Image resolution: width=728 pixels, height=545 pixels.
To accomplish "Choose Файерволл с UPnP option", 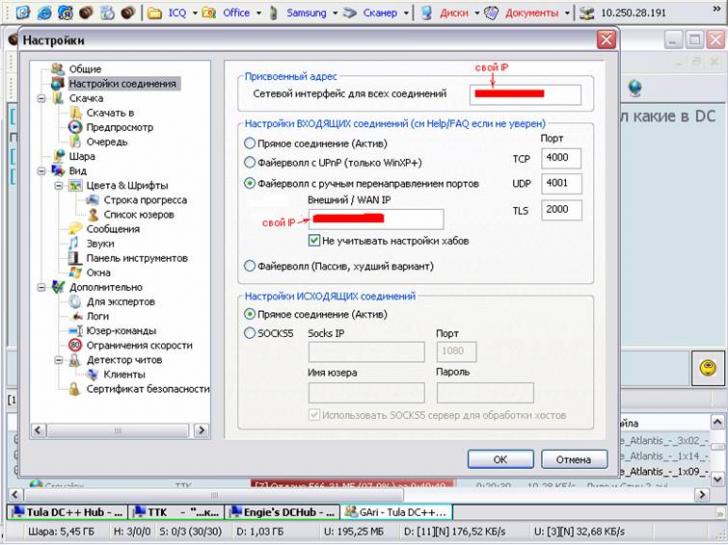I will click(x=250, y=162).
